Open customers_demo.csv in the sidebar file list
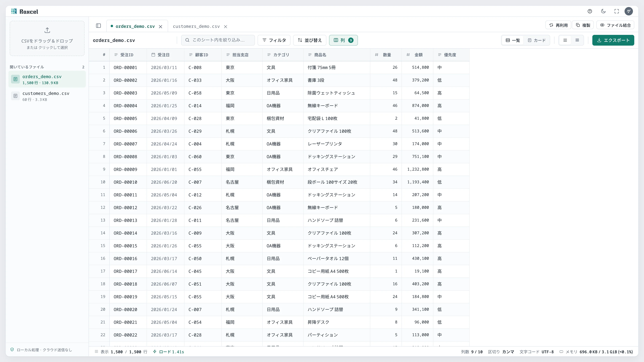 (47, 96)
